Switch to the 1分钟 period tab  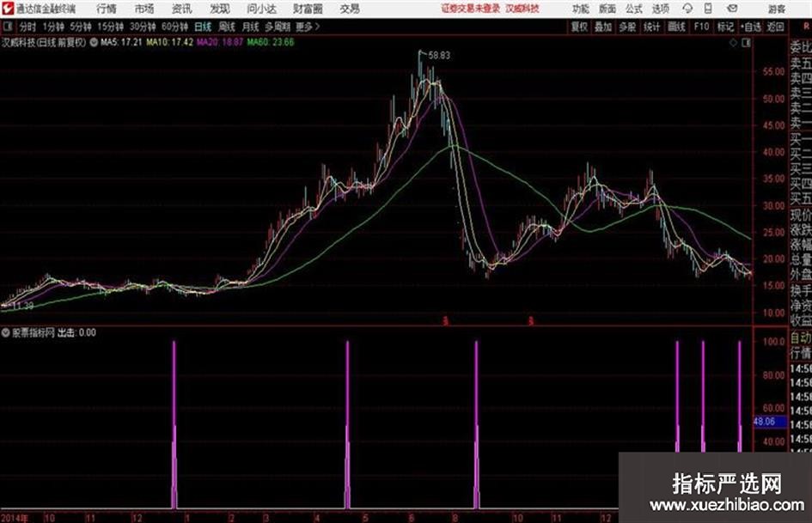pyautogui.click(x=53, y=27)
